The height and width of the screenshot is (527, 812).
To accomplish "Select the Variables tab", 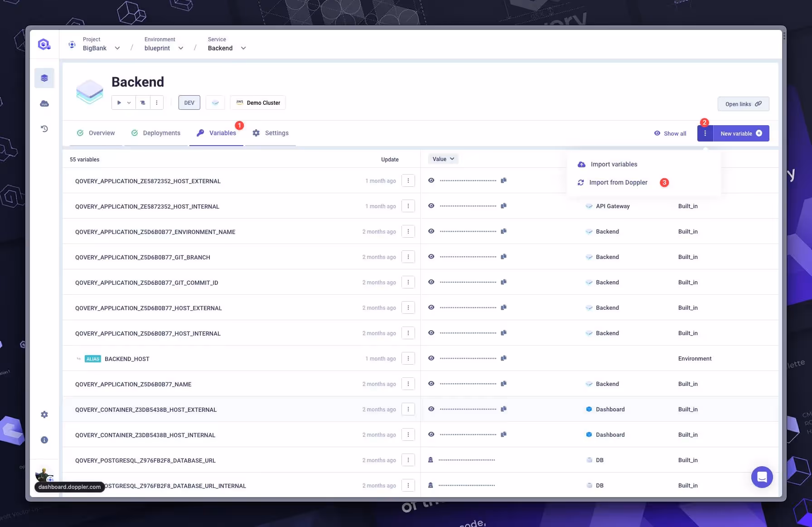I will pyautogui.click(x=216, y=133).
